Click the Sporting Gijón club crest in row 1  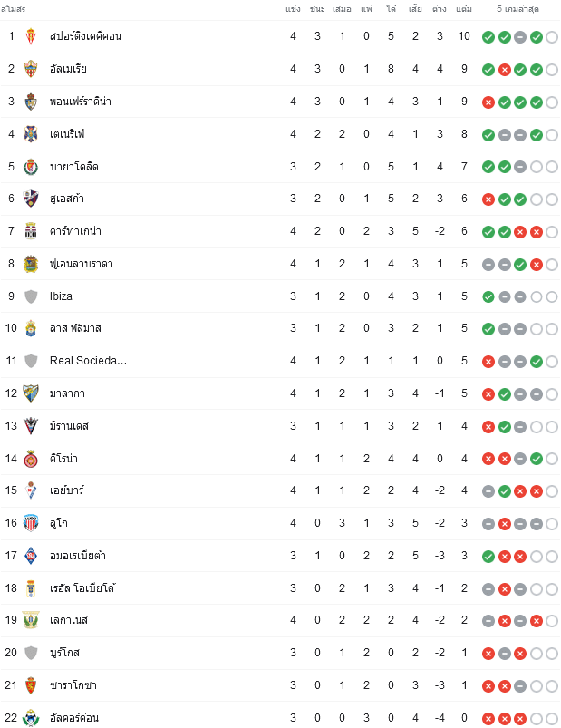31,36
